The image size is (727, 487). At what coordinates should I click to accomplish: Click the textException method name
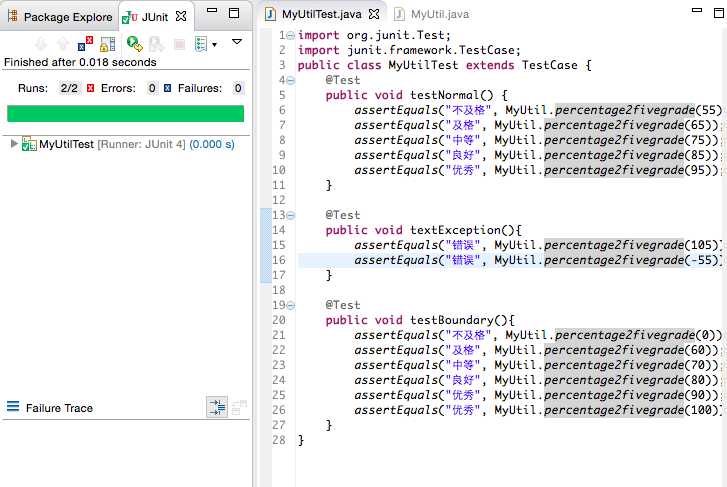point(456,230)
